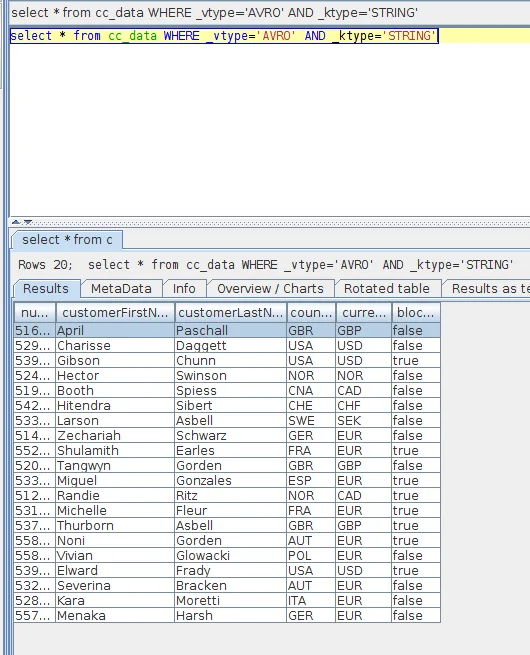Select the cell 'Michelle'
The image size is (530, 655).
[115, 511]
